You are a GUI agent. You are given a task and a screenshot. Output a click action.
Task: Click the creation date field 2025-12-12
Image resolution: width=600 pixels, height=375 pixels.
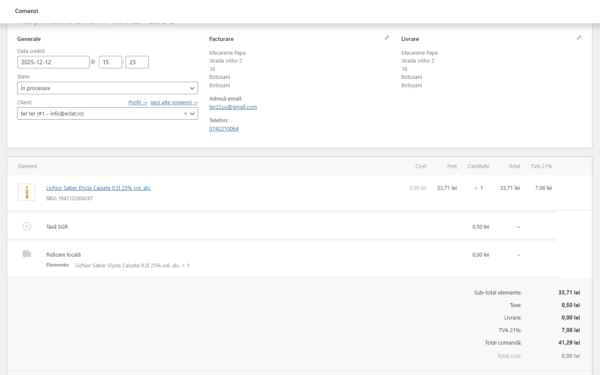(53, 62)
